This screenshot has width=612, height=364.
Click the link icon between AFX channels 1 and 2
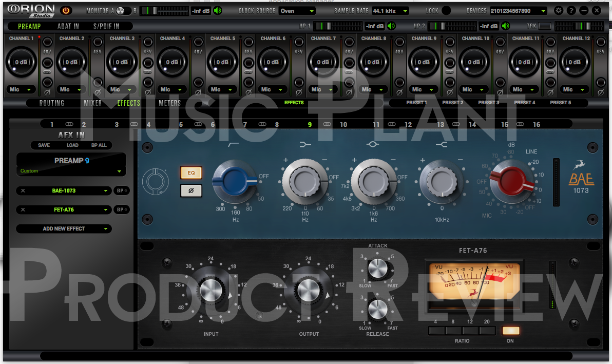(69, 124)
